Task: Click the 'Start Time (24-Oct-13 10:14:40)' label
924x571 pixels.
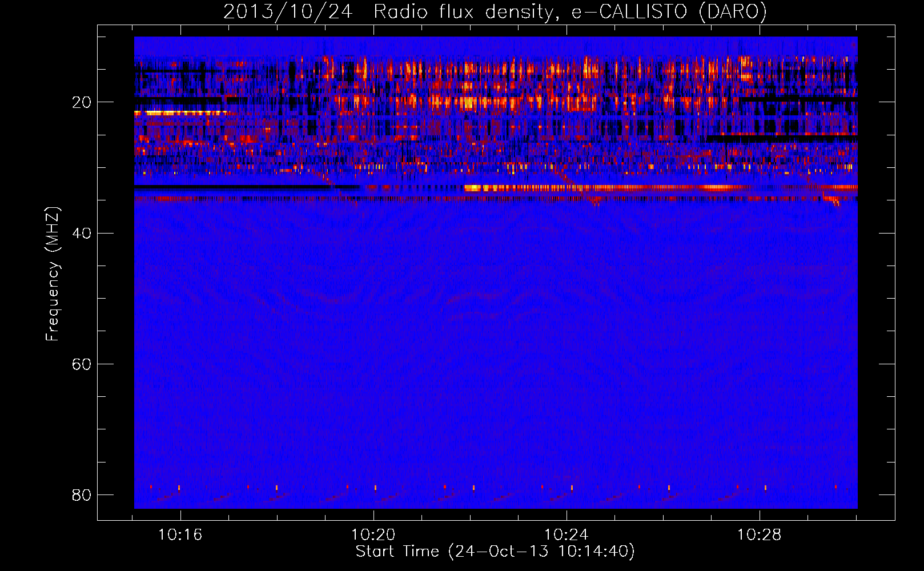Action: pos(495,552)
